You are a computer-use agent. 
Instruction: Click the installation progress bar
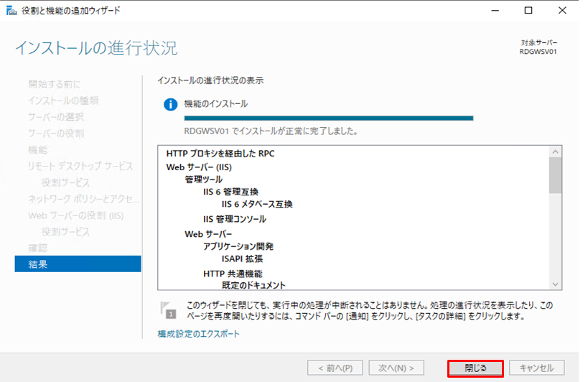(329, 118)
